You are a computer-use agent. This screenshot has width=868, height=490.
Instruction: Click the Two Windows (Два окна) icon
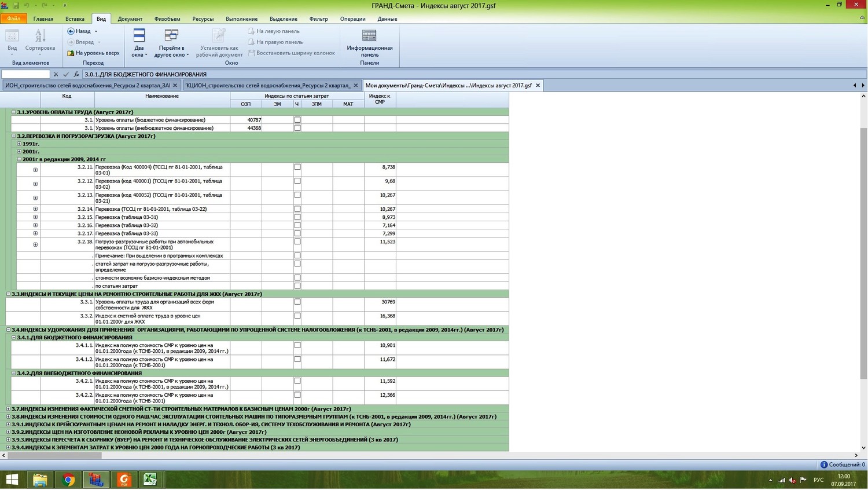(139, 36)
